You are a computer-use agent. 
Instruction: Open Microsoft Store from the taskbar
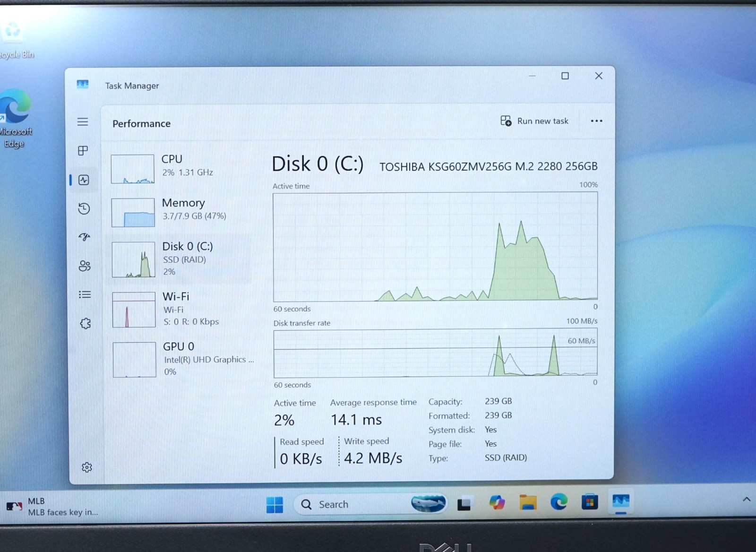589,501
